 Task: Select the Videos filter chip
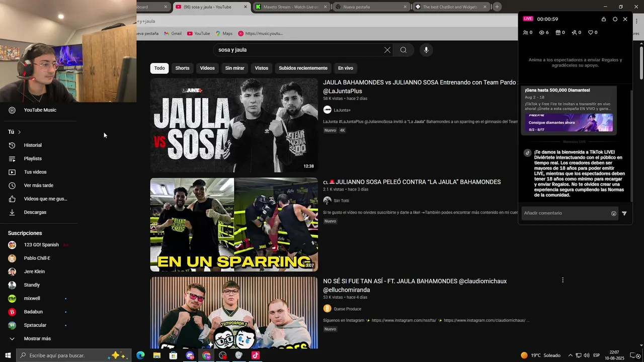tap(207, 68)
